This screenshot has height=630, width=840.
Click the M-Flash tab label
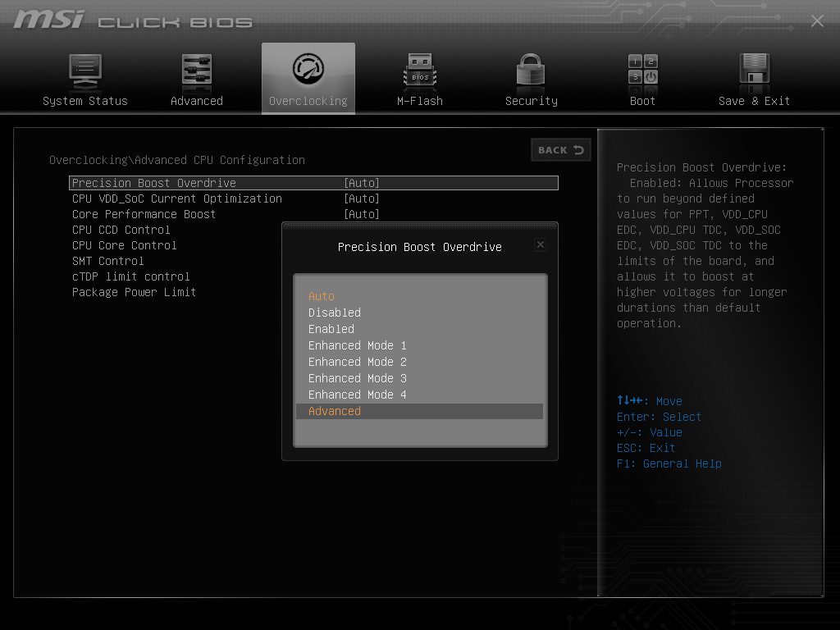[x=420, y=101]
